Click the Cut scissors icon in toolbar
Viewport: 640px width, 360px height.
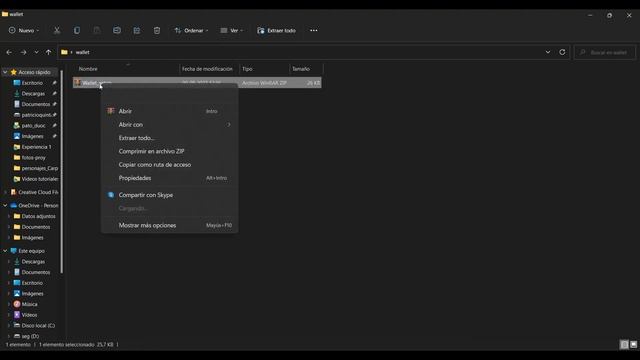pos(57,30)
